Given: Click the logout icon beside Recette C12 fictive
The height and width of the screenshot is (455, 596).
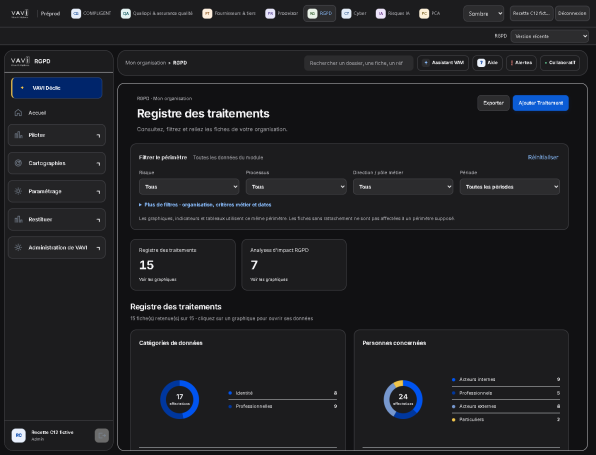Looking at the screenshot, I should pos(101,435).
